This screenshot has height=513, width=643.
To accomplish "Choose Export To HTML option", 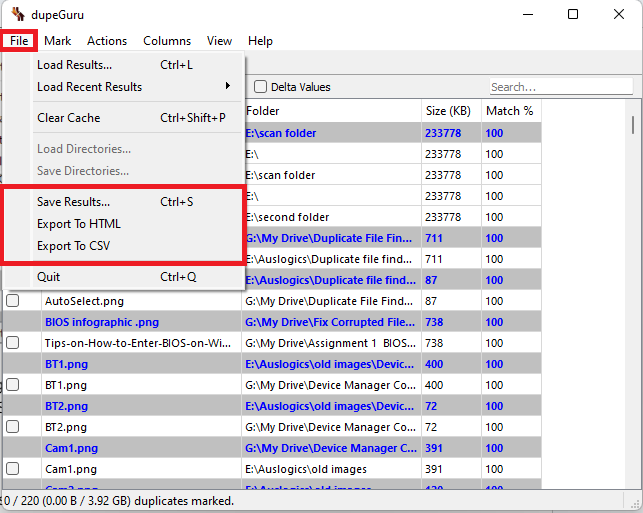I will point(79,224).
